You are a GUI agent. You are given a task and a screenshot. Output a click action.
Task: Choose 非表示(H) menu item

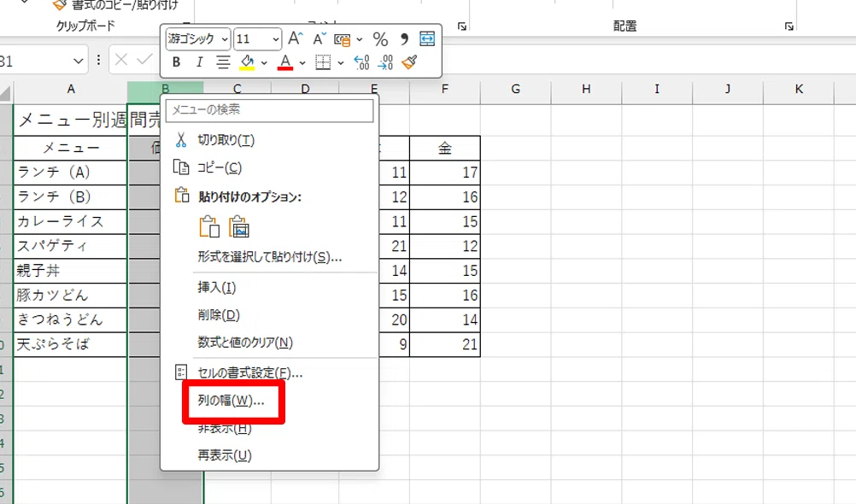(x=270, y=428)
